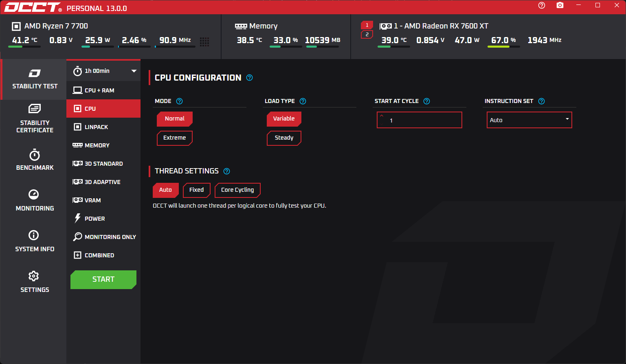Screen dimensions: 626x364
Task: Open Stability Test section
Action: point(35,79)
